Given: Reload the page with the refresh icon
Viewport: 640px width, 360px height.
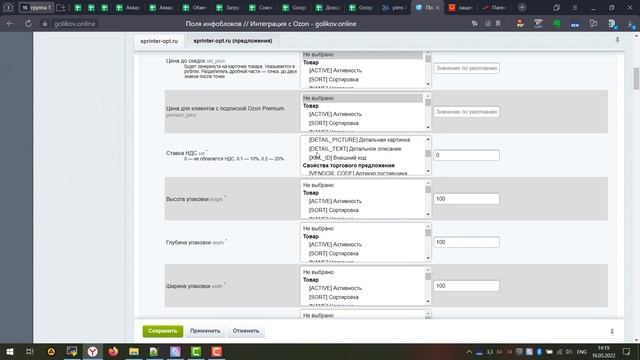Looking at the screenshot, I should [28, 24].
